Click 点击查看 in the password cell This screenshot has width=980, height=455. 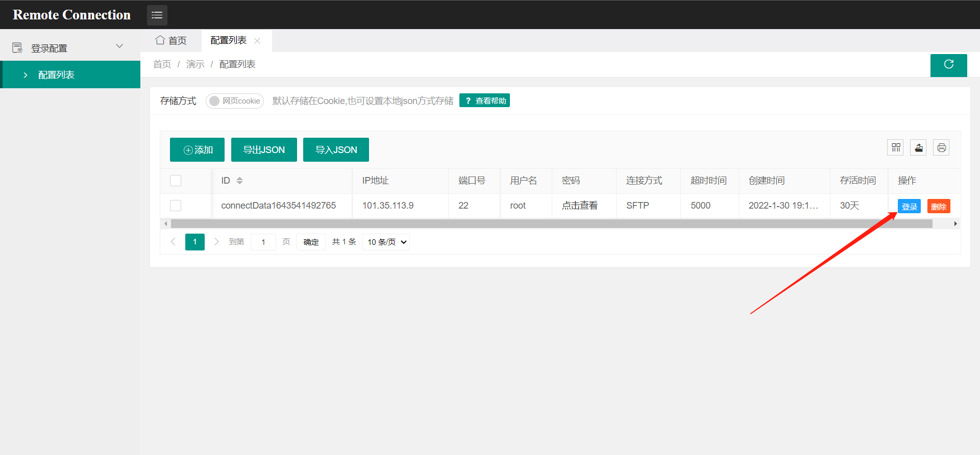coord(580,206)
